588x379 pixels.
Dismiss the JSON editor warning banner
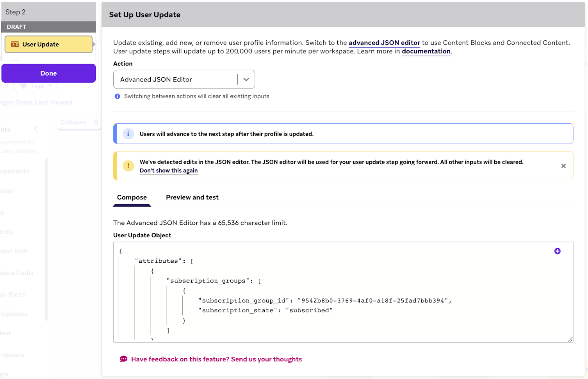pos(563,165)
